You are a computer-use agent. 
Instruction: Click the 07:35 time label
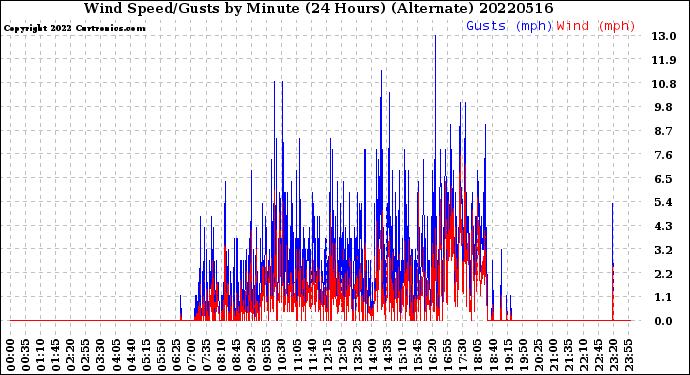(x=206, y=355)
